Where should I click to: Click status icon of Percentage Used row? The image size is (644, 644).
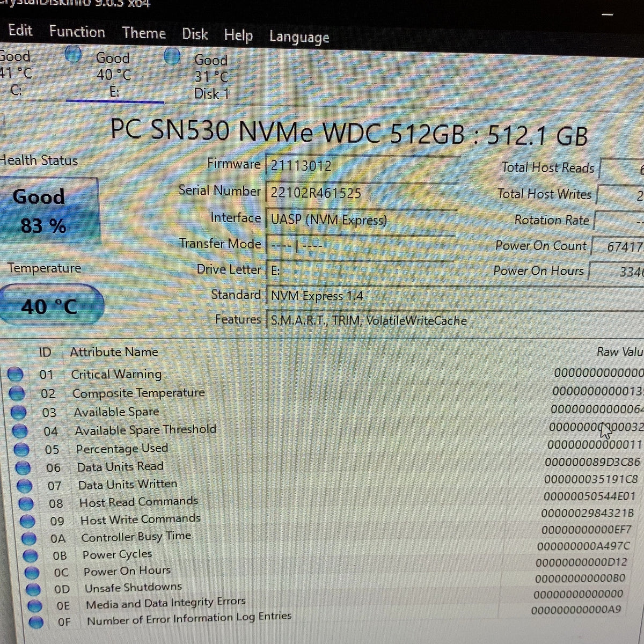(x=22, y=449)
